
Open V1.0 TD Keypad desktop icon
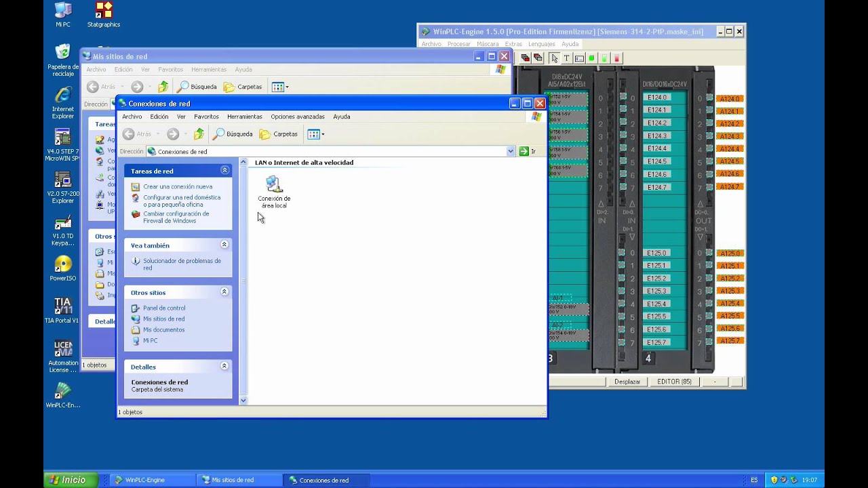(63, 230)
